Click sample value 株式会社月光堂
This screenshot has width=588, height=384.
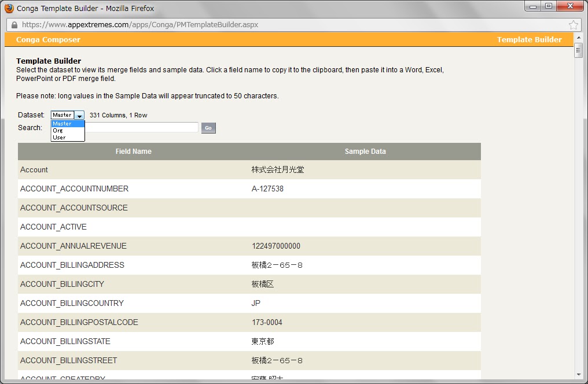pyautogui.click(x=278, y=169)
